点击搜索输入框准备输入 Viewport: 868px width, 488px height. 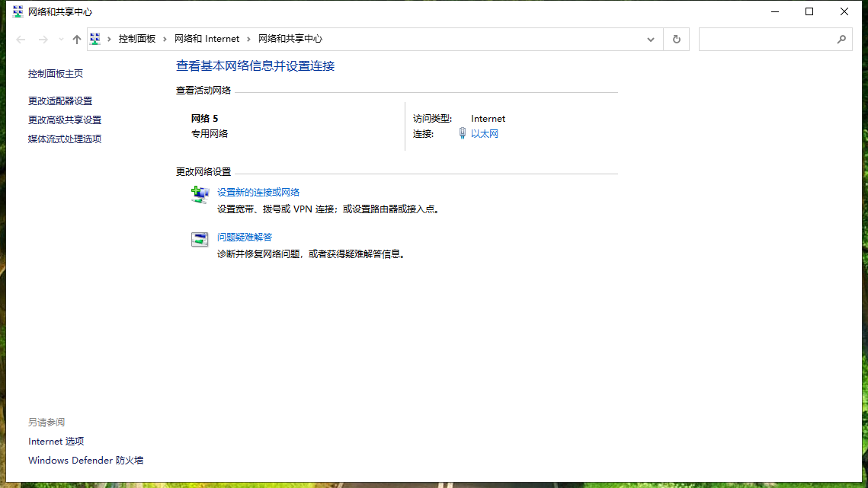[x=762, y=38]
